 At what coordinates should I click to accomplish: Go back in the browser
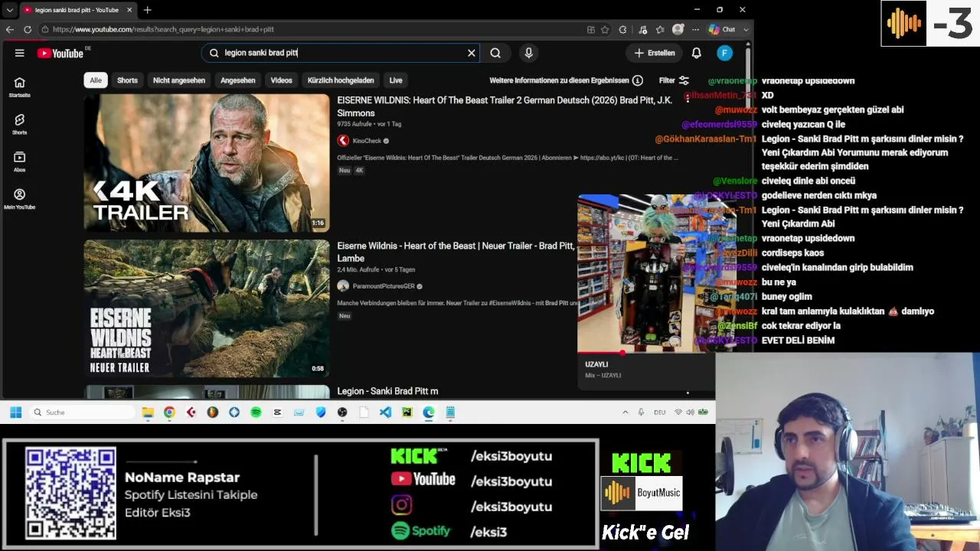click(x=9, y=29)
